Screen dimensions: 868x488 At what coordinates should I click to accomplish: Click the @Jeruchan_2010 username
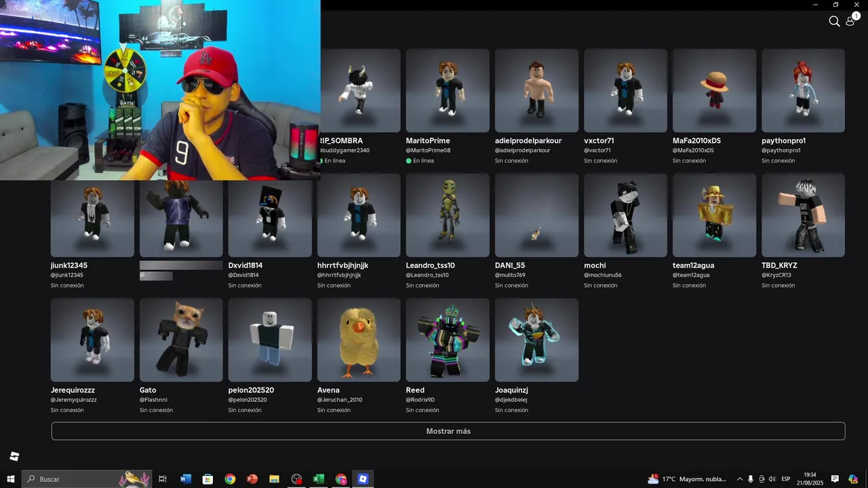340,400
